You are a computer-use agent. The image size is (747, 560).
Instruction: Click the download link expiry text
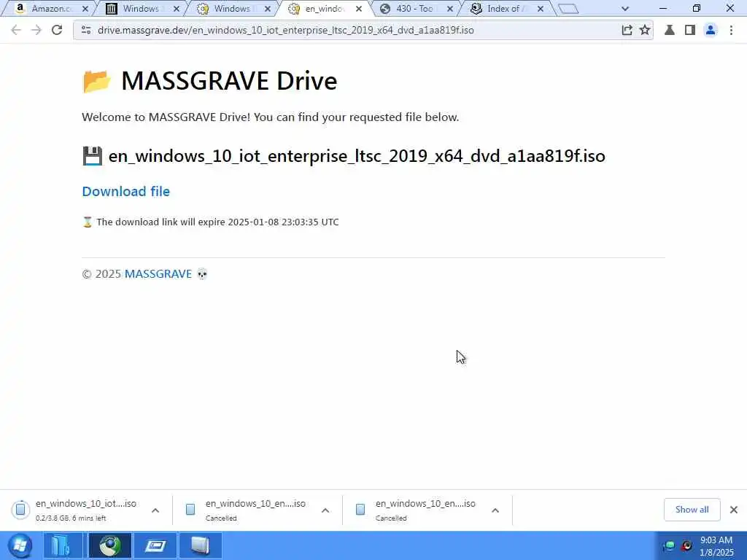tap(217, 222)
